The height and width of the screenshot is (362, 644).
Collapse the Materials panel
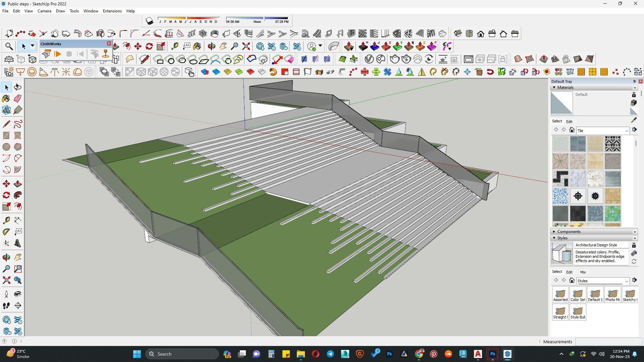tap(554, 87)
